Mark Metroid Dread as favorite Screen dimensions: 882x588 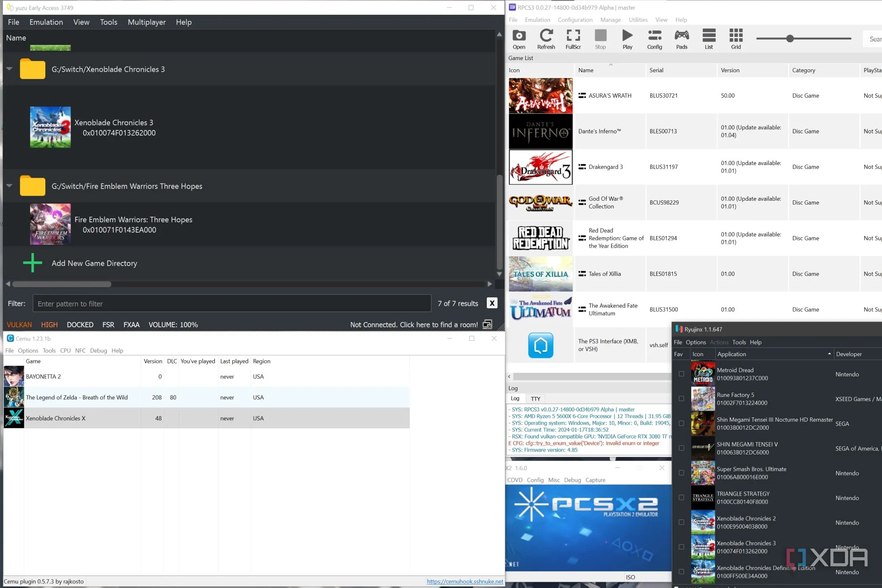[x=681, y=374]
